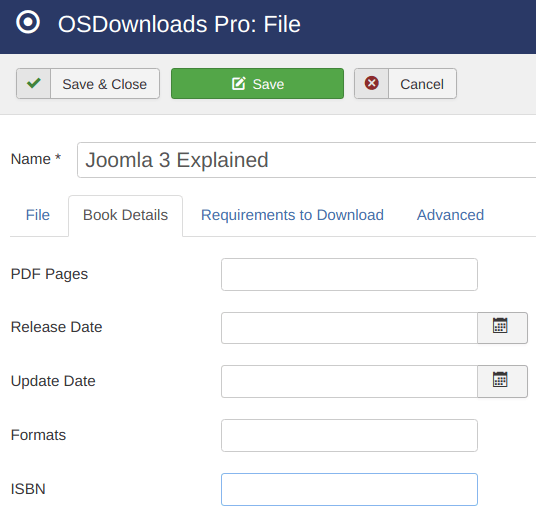The height and width of the screenshot is (512, 536).
Task: Click the 'PDF Pages' label
Action: (49, 274)
